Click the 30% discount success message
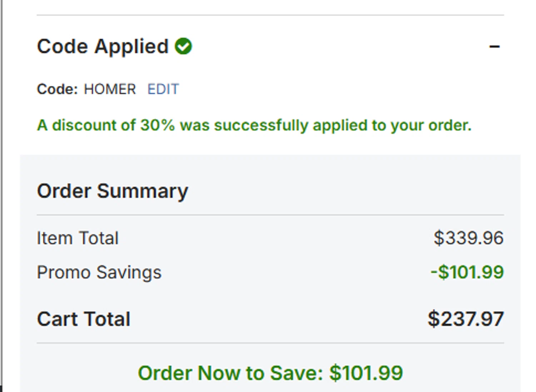 pyautogui.click(x=254, y=125)
